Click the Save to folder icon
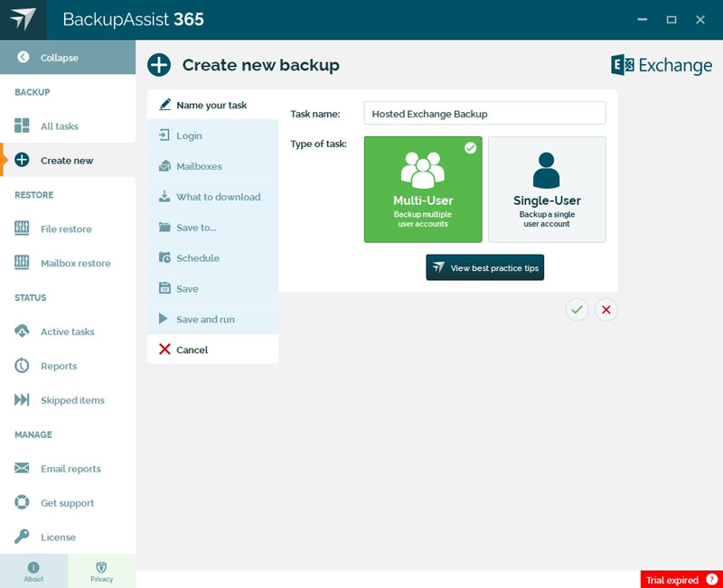The image size is (723, 588). point(164,227)
